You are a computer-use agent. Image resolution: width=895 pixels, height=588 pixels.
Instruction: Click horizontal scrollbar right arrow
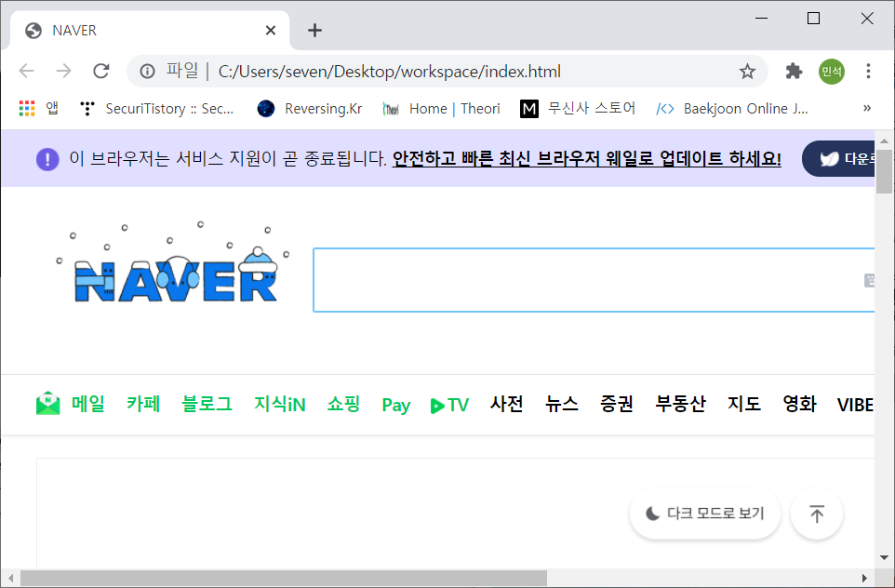[864, 578]
